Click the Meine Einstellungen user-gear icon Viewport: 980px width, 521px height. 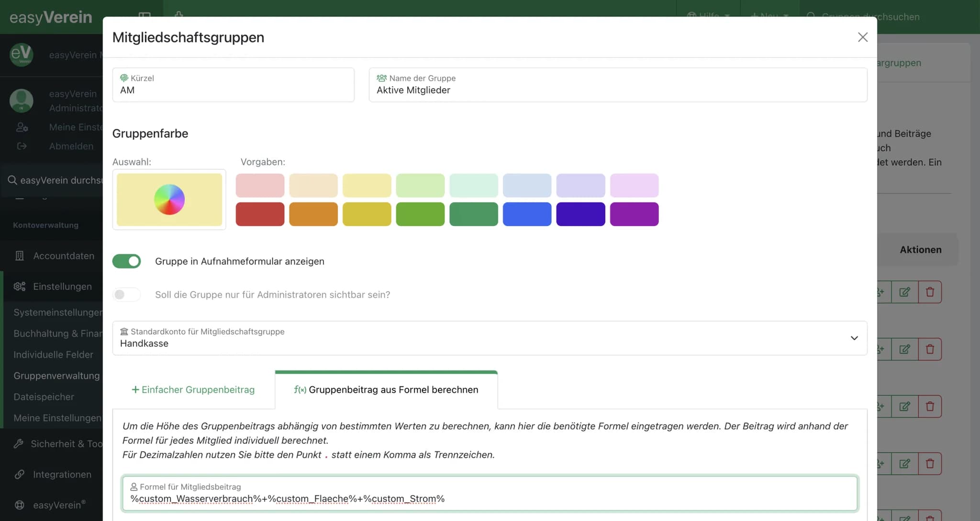(x=22, y=127)
